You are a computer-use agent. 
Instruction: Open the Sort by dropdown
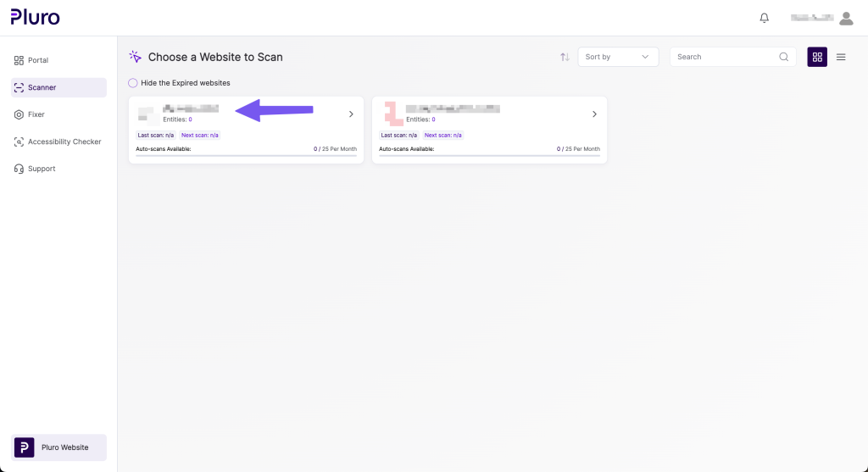[618, 57]
